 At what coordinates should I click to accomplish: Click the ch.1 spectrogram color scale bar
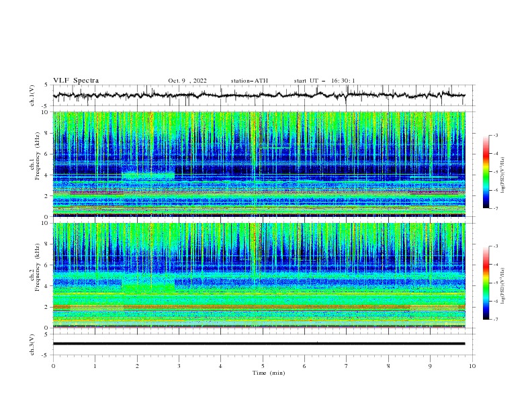[486, 172]
